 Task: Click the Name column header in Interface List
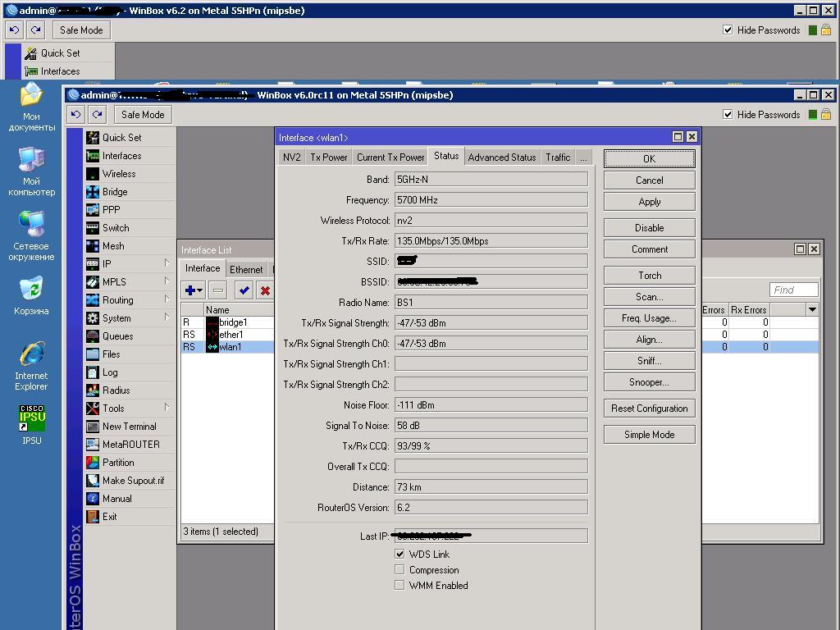[x=239, y=309]
